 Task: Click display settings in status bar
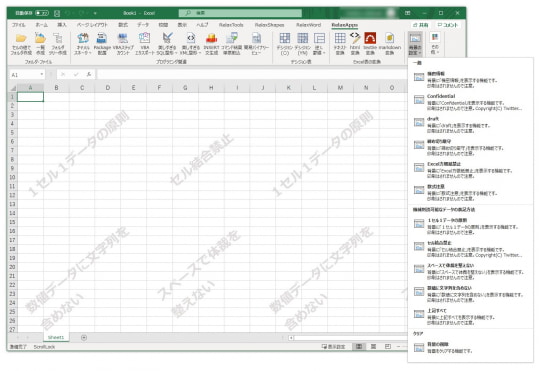pos(333,347)
